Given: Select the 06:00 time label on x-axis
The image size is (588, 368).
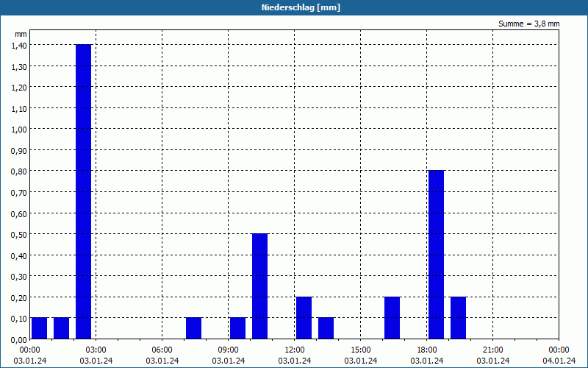Looking at the screenshot, I should point(162,350).
